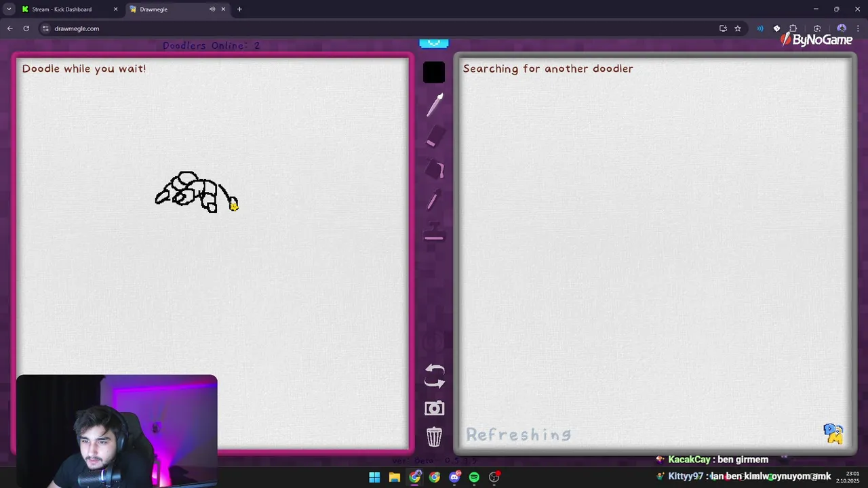Screen dimensions: 868x488
Task: Select the eraser tool
Action: pyautogui.click(x=435, y=136)
